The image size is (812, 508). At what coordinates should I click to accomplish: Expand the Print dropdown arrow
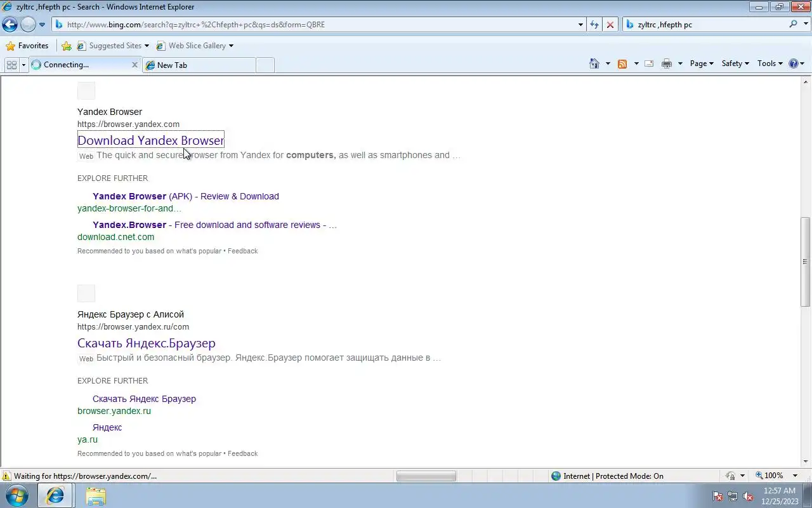[680, 63]
